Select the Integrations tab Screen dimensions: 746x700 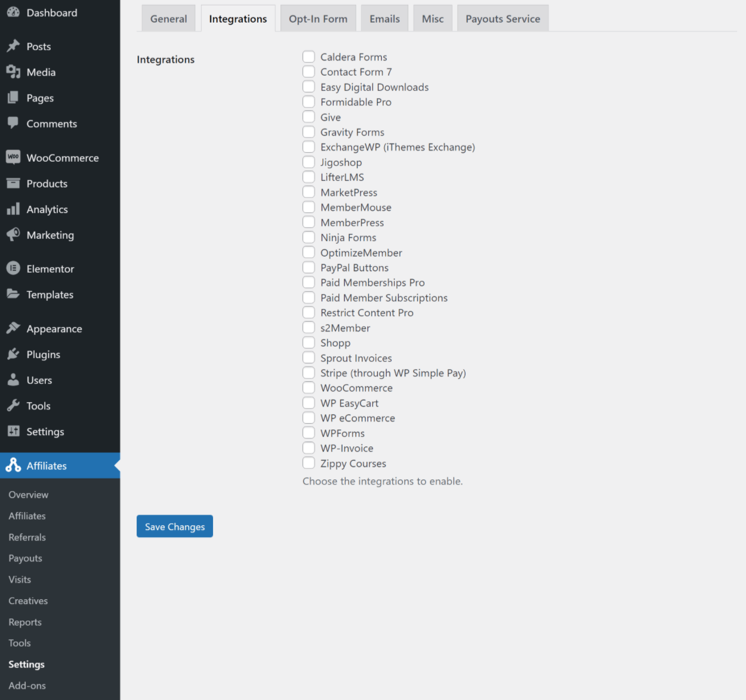pyautogui.click(x=238, y=18)
